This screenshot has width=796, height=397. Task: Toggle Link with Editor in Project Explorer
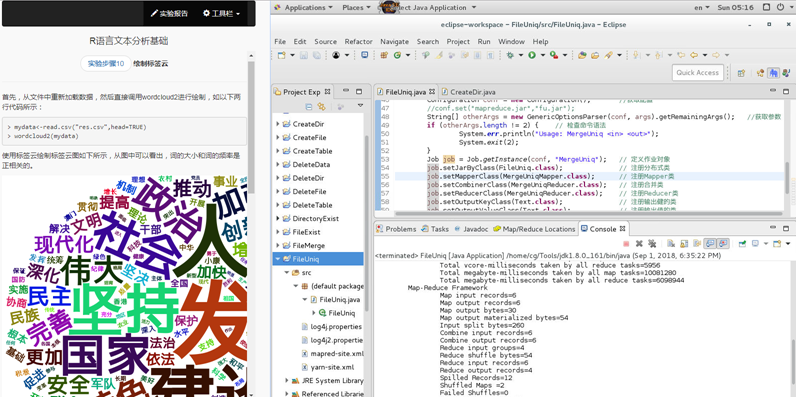321,106
